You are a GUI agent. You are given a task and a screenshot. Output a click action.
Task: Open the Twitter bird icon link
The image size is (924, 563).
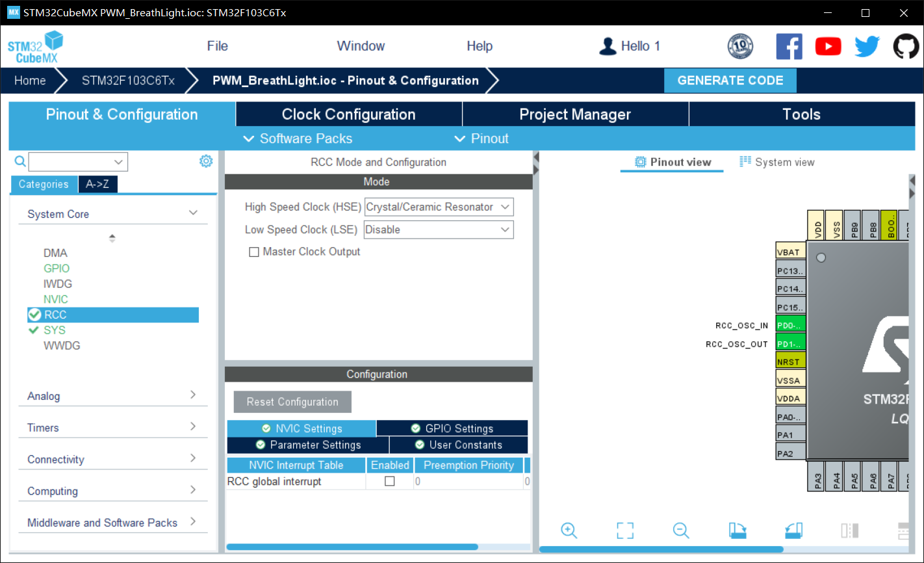pos(867,46)
